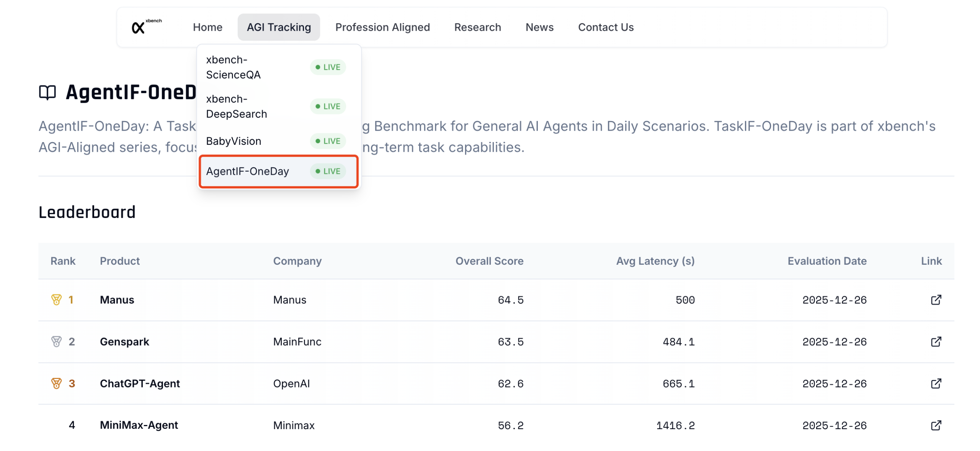
Task: Open MiniMax-Agent external link icon
Action: click(x=936, y=425)
